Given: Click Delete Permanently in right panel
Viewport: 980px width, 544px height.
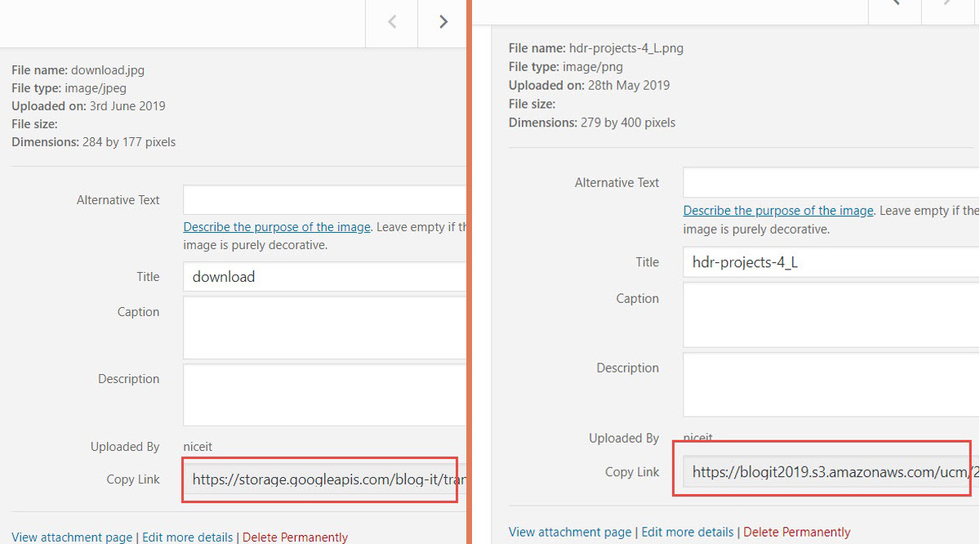Looking at the screenshot, I should click(x=797, y=532).
